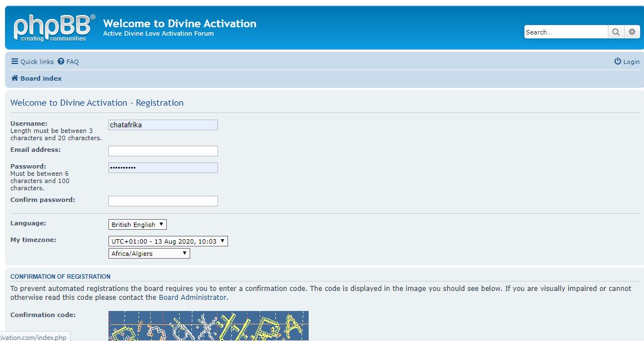This screenshot has height=341, width=644.
Task: Open advanced search gear icon
Action: pyautogui.click(x=632, y=32)
